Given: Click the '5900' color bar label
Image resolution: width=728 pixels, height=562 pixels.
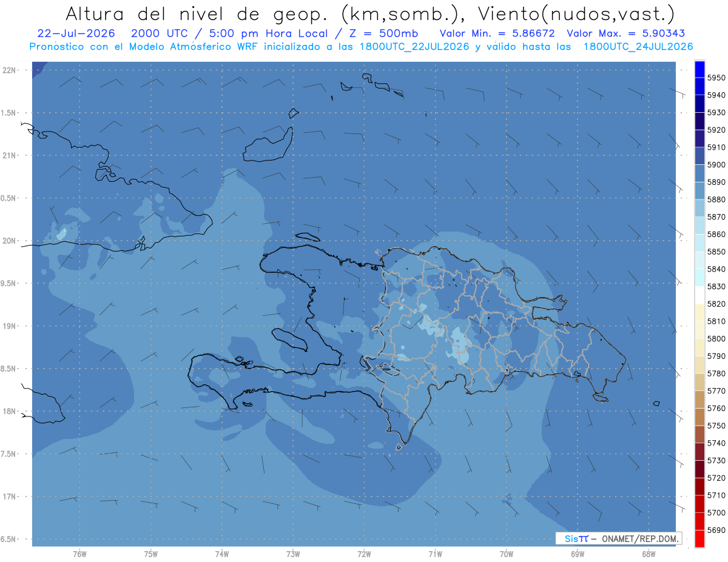Looking at the screenshot, I should (716, 164).
